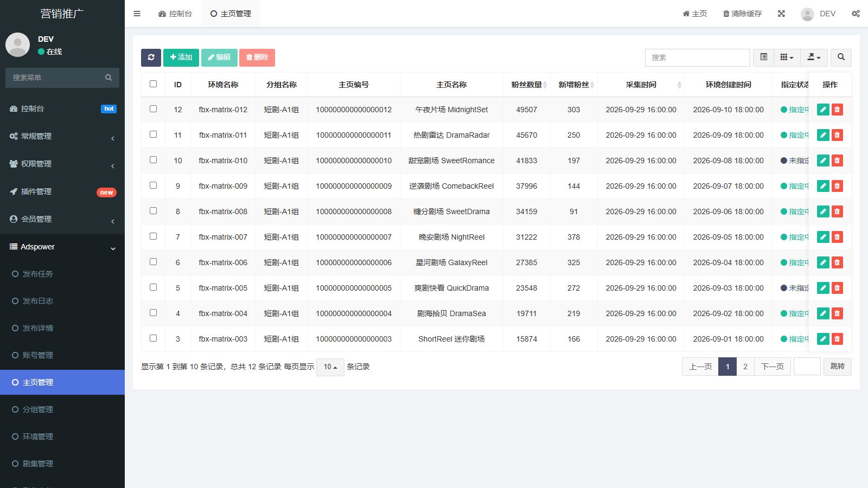
Task: Expand the 常规管理 sidebar menu
Action: coord(62,136)
